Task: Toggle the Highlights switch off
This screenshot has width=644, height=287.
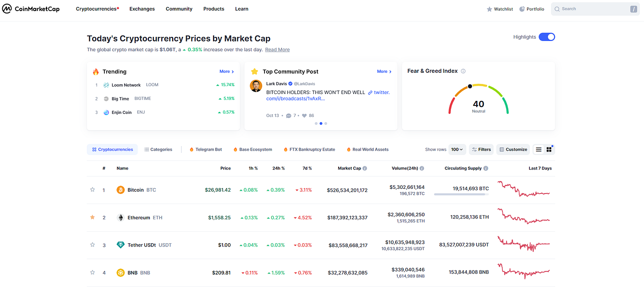Action: (547, 37)
